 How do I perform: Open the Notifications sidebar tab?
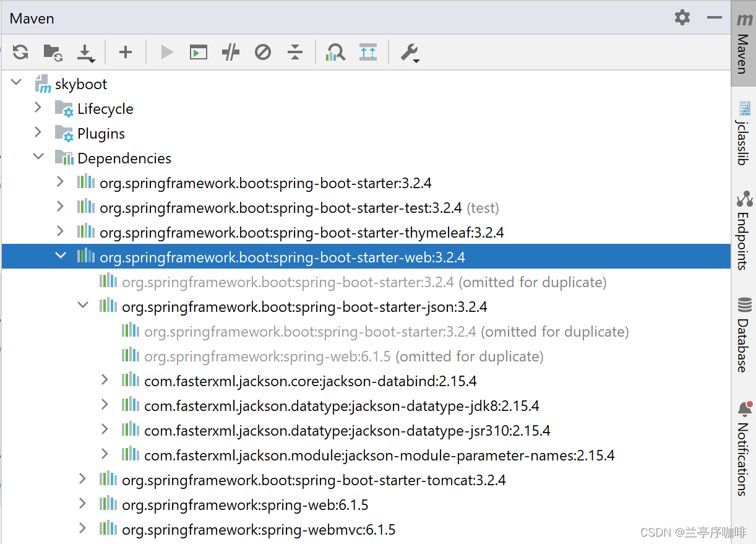click(x=744, y=449)
